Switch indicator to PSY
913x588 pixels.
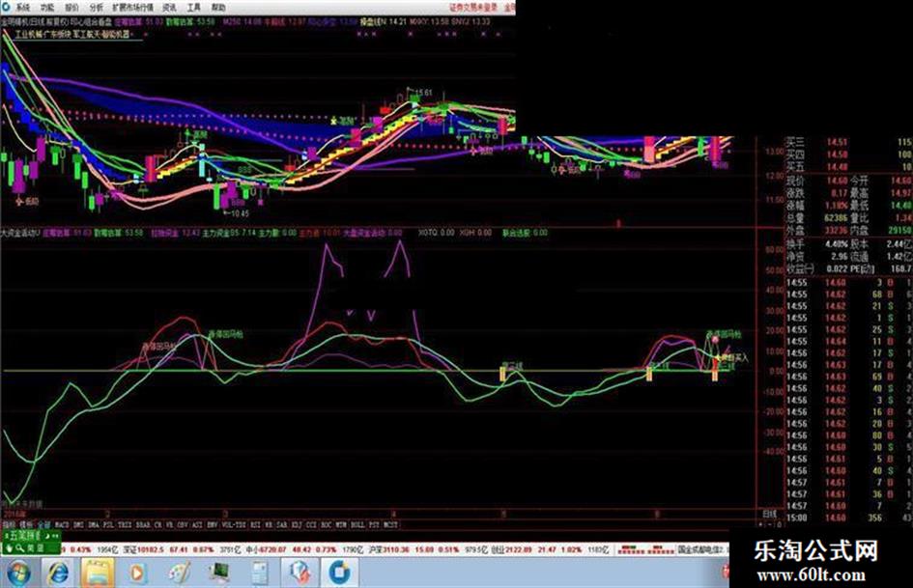375,524
